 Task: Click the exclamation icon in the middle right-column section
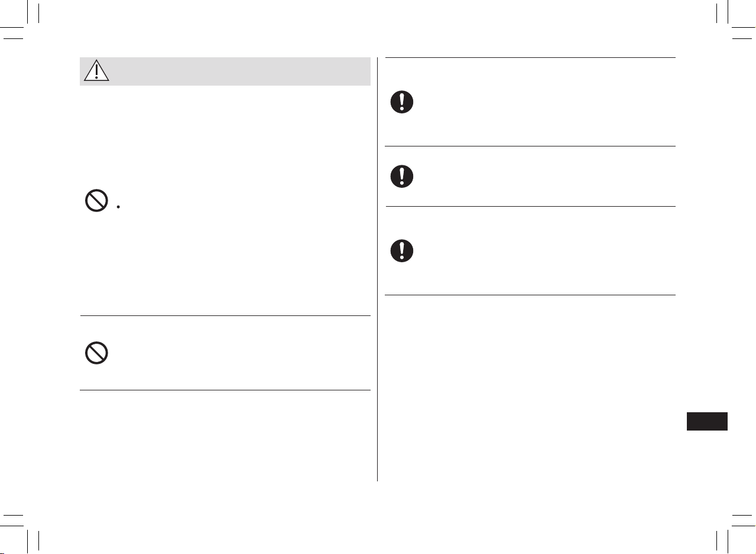(x=402, y=176)
